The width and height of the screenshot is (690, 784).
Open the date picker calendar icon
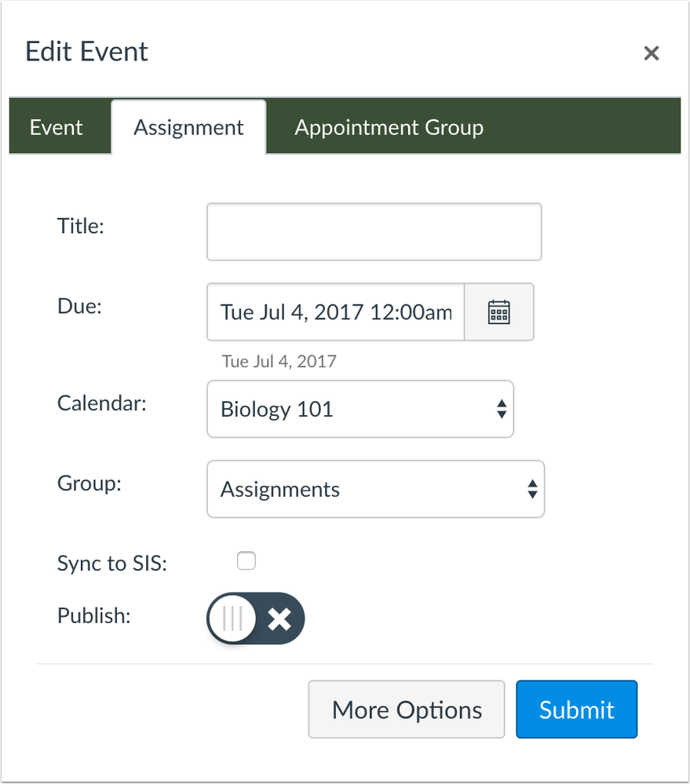coord(499,312)
